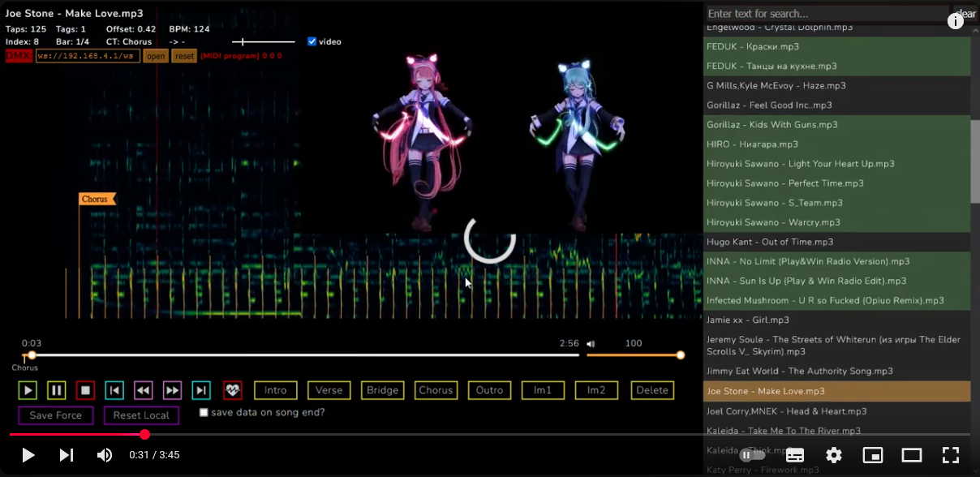Screen dimensions: 980x477
Task: Enter fullscreen mode on the video player
Action: tap(950, 455)
